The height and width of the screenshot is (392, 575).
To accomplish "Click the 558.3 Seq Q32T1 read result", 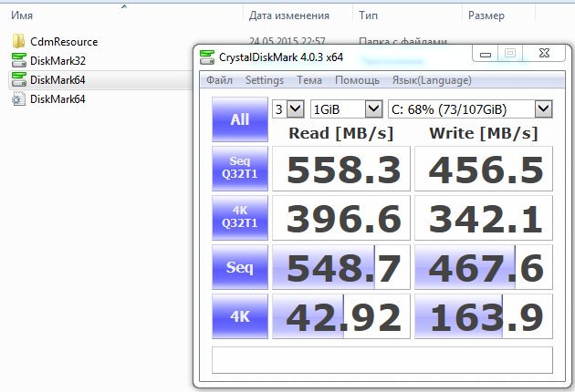I will click(341, 169).
